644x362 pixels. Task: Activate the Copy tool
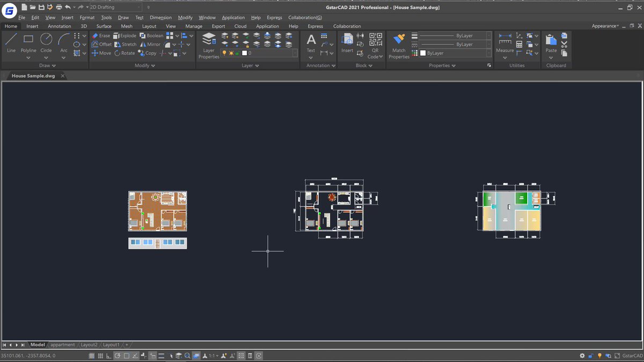(x=148, y=53)
